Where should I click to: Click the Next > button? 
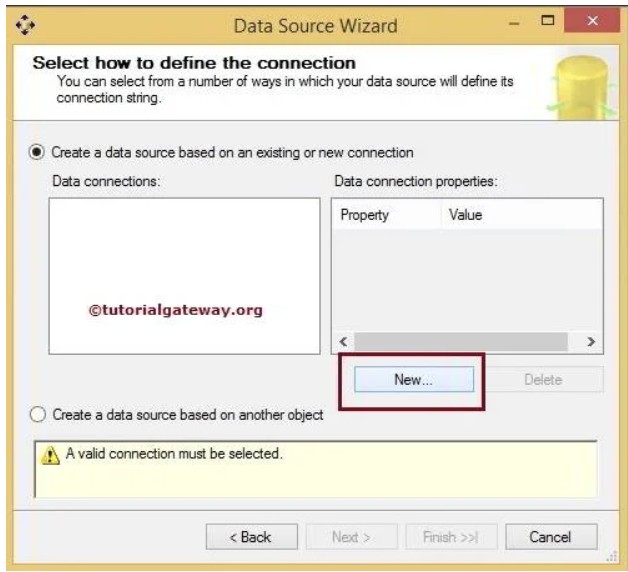coord(351,537)
